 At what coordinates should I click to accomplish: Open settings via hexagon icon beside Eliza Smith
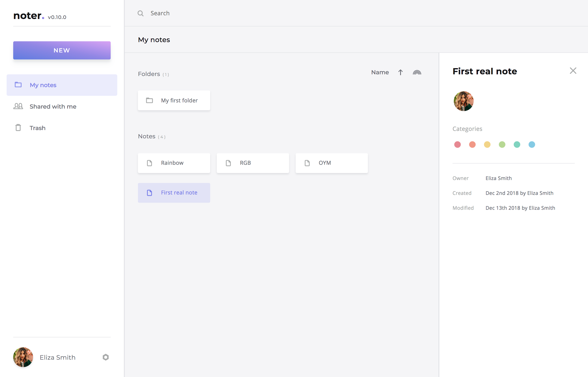106,357
